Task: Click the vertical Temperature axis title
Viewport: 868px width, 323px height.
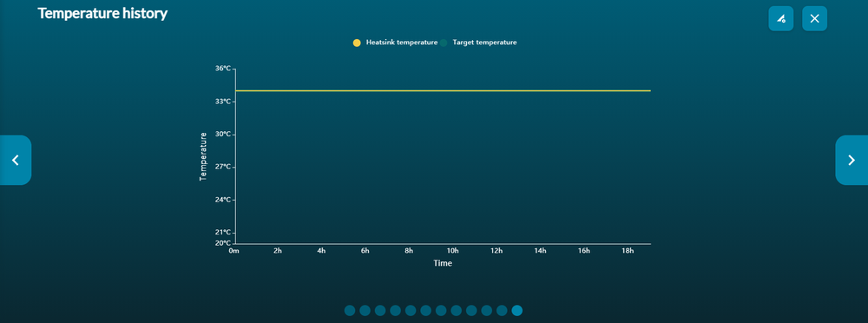Action: [203, 156]
